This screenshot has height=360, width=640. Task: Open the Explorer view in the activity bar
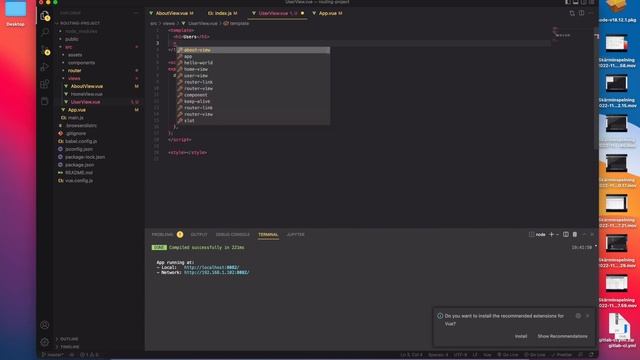coord(45,16)
